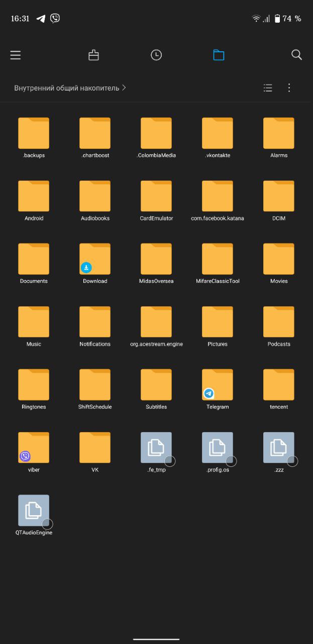Tap the 16:31 clock in status bar
The height and width of the screenshot is (644, 313).
(20, 19)
